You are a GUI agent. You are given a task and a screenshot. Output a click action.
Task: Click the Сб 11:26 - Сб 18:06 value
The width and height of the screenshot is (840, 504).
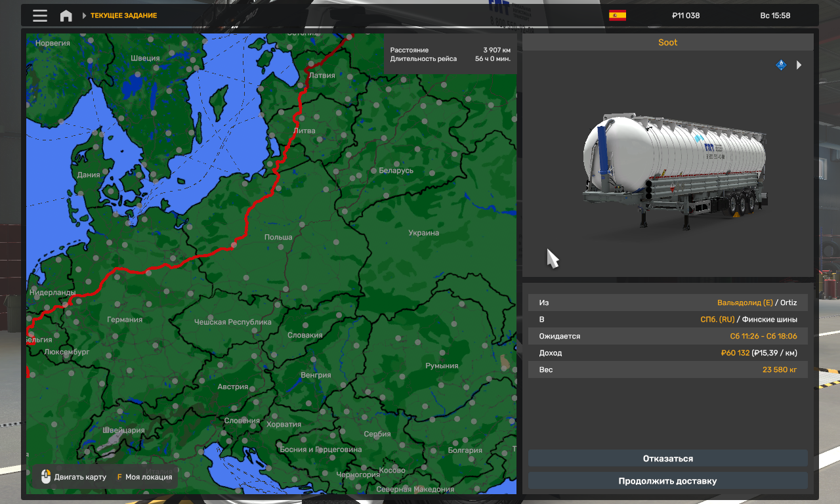click(x=764, y=336)
